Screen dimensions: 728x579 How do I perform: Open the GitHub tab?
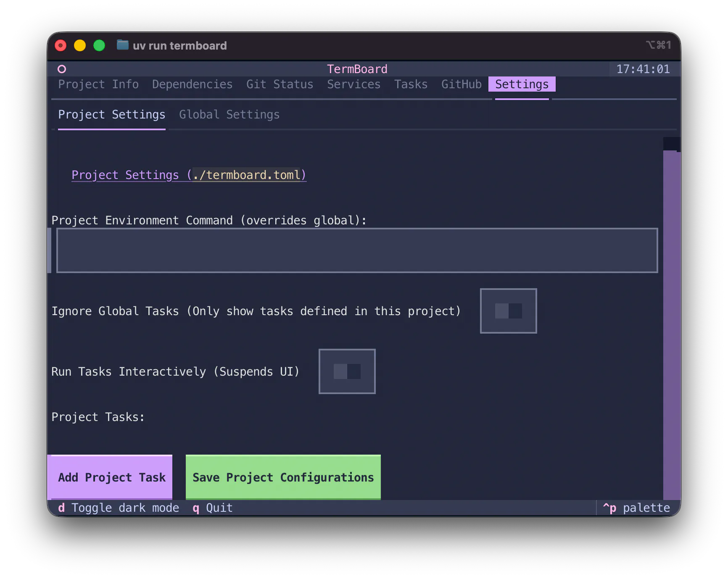pyautogui.click(x=461, y=84)
